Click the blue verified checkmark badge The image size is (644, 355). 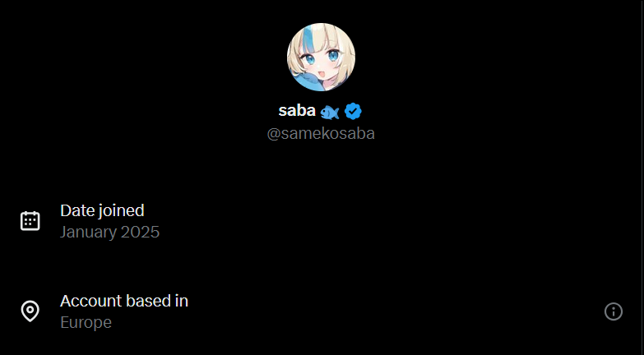click(353, 111)
